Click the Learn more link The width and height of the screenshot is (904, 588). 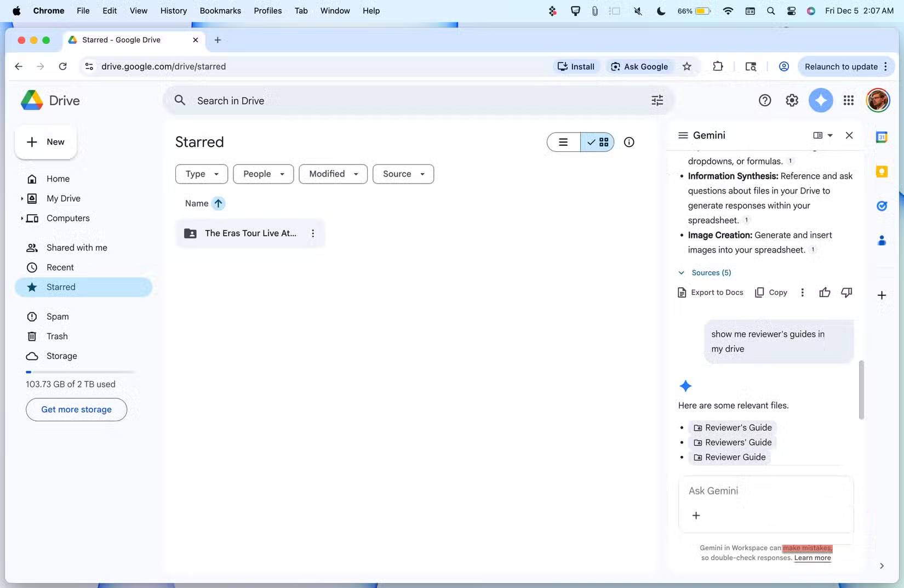[x=813, y=558]
